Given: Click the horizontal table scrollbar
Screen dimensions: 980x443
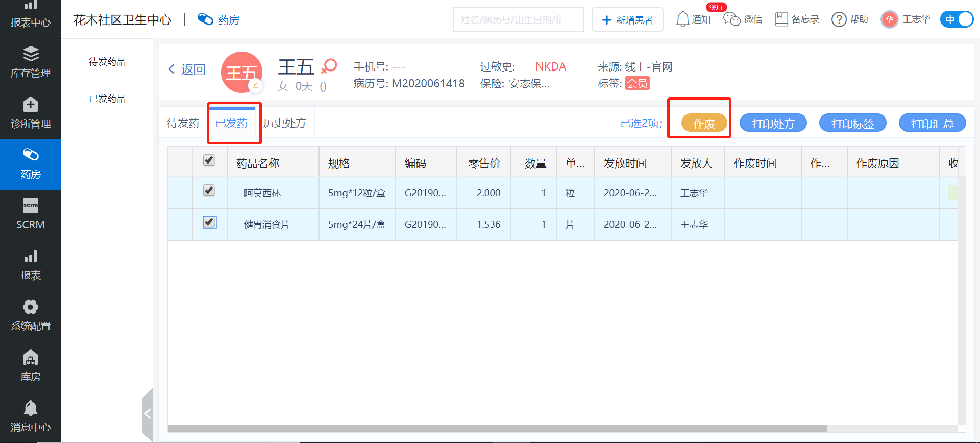Looking at the screenshot, I should click(x=498, y=429).
